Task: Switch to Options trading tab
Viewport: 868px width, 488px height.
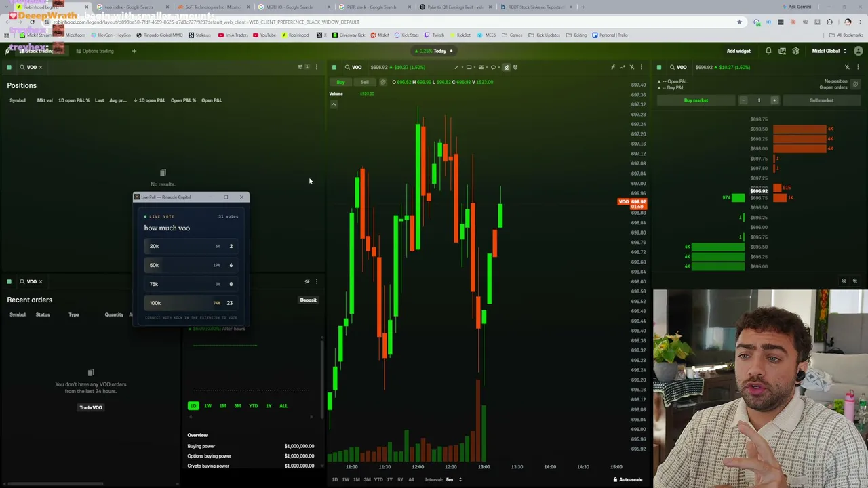Action: pos(95,51)
